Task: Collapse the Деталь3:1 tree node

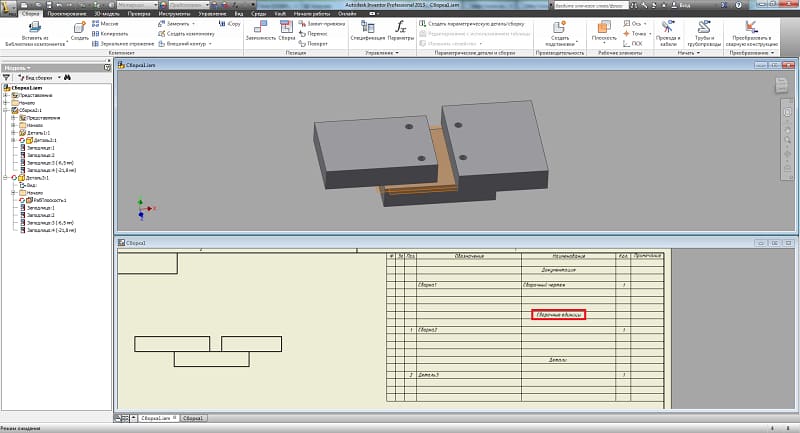Action: click(6, 178)
